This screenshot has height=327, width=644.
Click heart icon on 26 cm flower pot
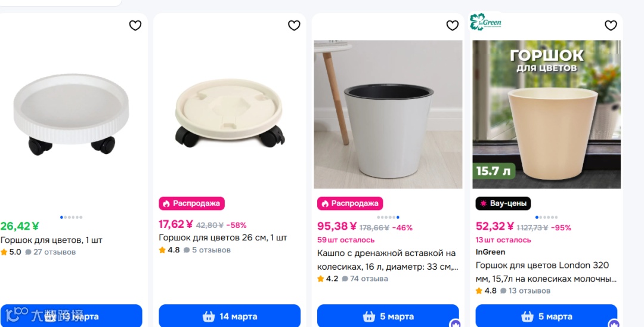click(294, 26)
